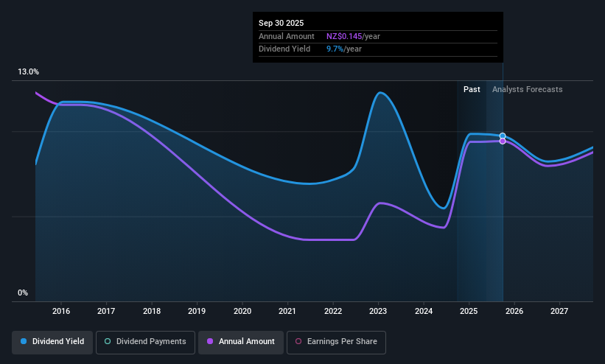Toggle the Annual Amount series
The width and height of the screenshot is (605, 364).
241,342
